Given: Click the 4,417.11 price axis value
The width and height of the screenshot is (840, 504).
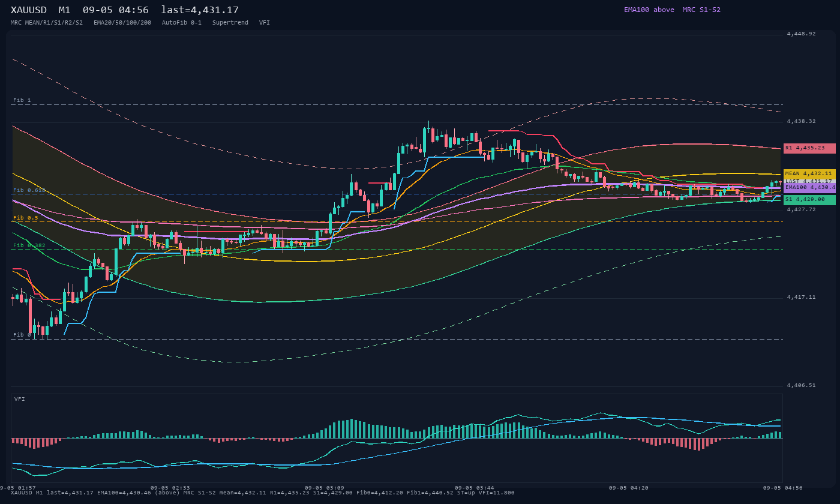Looking at the screenshot, I should 801,297.
